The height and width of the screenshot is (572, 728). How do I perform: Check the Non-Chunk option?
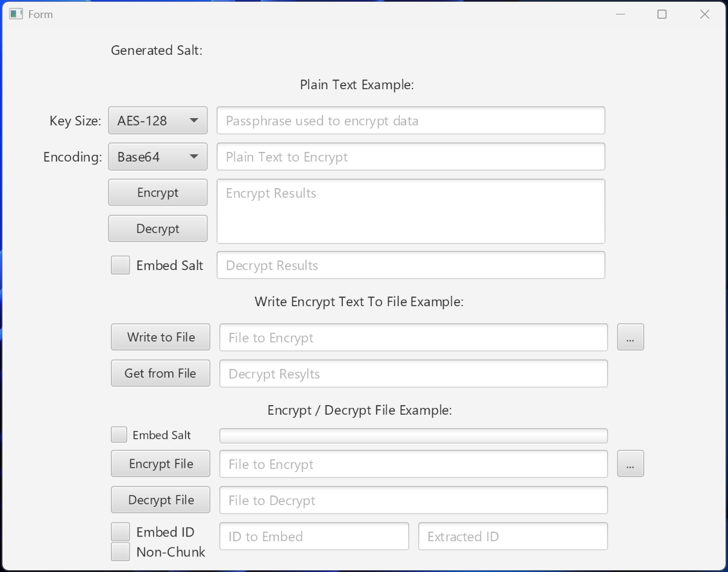click(121, 552)
